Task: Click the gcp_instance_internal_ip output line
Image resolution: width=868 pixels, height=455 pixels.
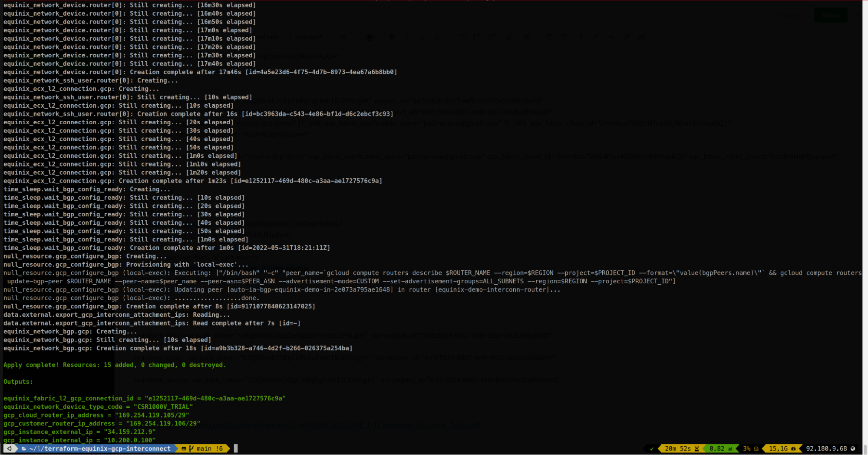Action: click(x=79, y=440)
